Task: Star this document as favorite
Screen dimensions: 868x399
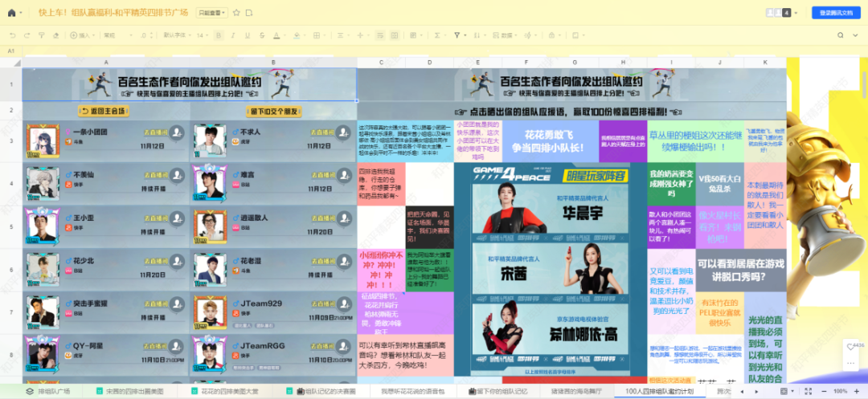Action: click(x=236, y=13)
